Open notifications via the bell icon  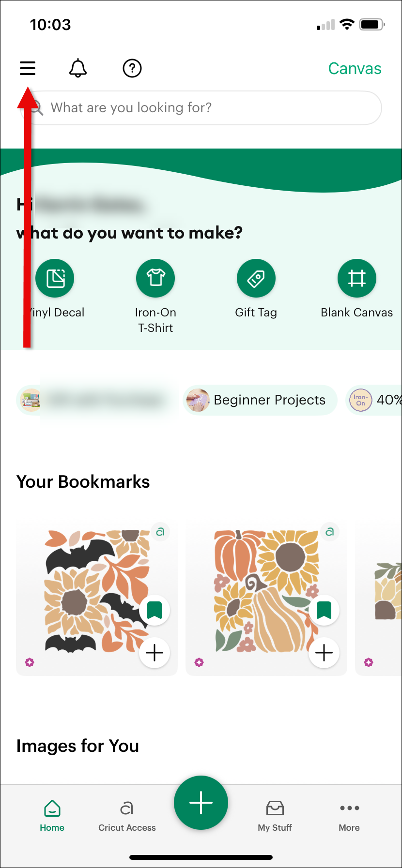[x=78, y=68]
